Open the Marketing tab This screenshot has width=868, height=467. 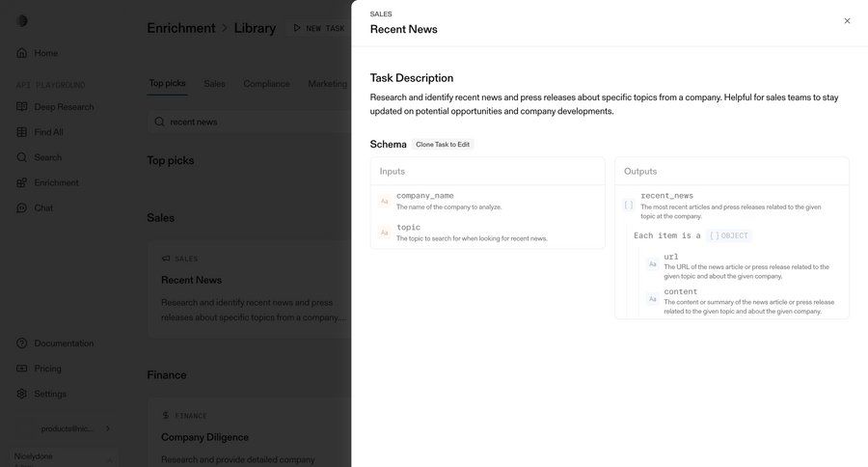click(327, 84)
